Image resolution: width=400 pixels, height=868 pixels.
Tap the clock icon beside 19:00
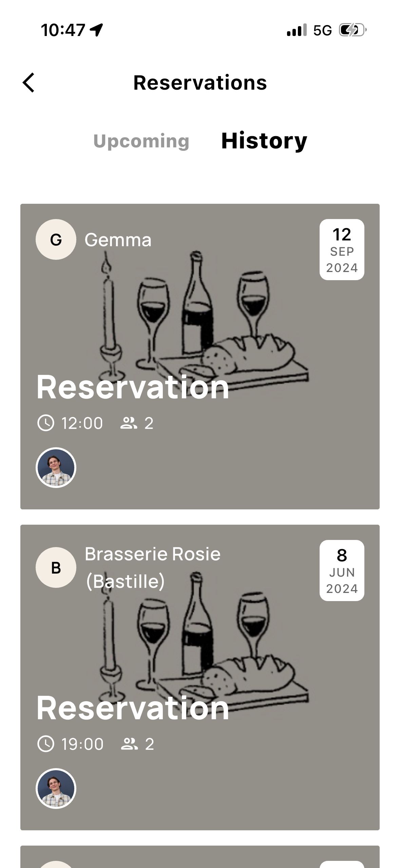point(45,744)
